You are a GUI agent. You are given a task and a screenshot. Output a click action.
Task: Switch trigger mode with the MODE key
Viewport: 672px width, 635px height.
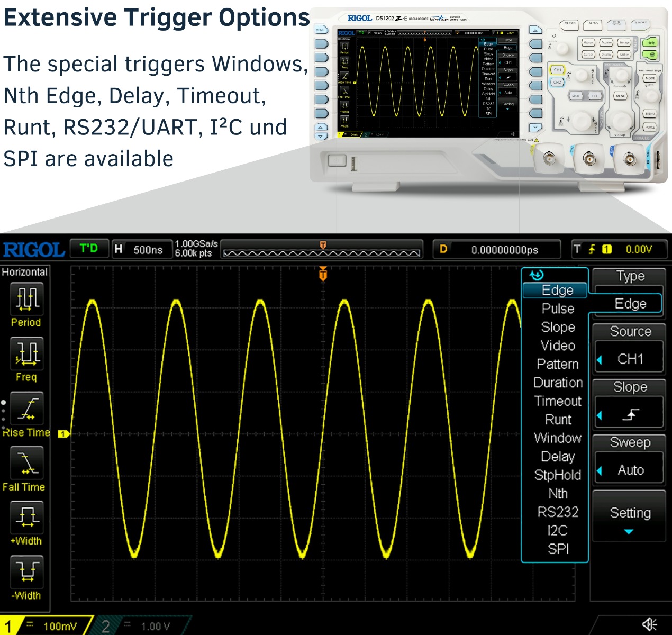(x=650, y=78)
